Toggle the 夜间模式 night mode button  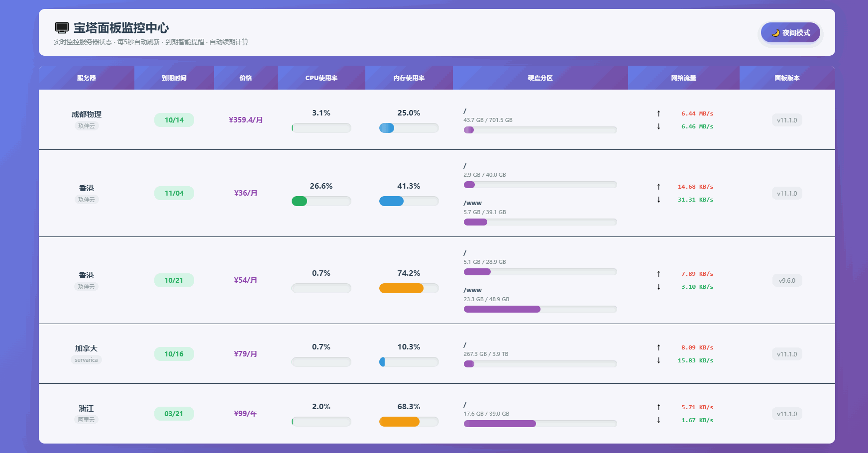pos(790,33)
